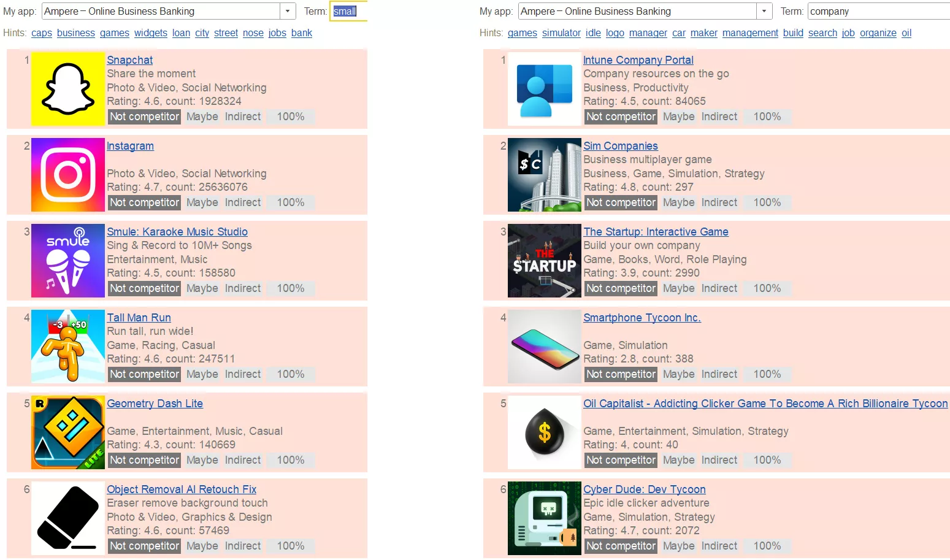Click the Geometry Dash Lite icon
950x560 pixels.
click(x=68, y=432)
